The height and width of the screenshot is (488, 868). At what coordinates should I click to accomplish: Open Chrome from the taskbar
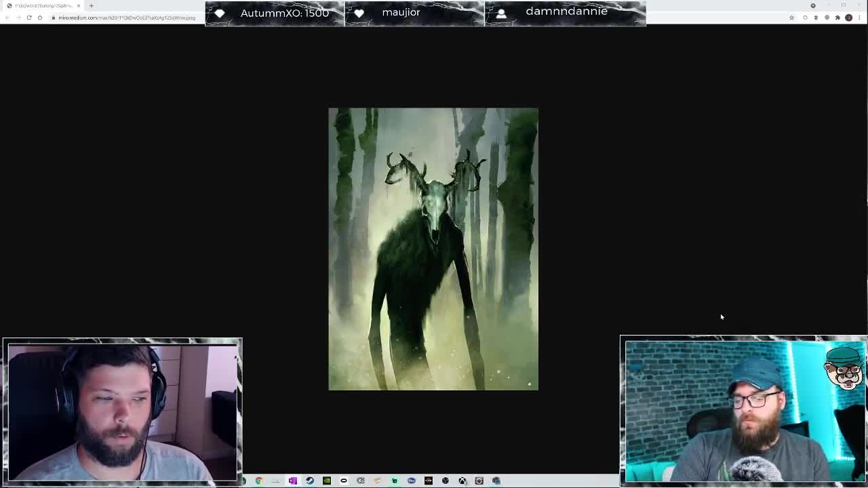click(258, 481)
